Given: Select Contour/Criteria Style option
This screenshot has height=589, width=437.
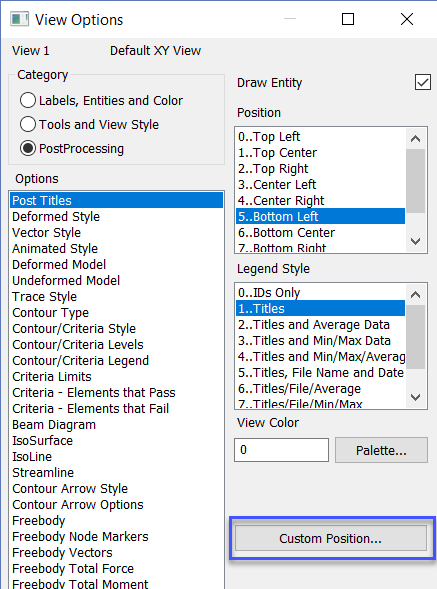Looking at the screenshot, I should tap(116, 329).
